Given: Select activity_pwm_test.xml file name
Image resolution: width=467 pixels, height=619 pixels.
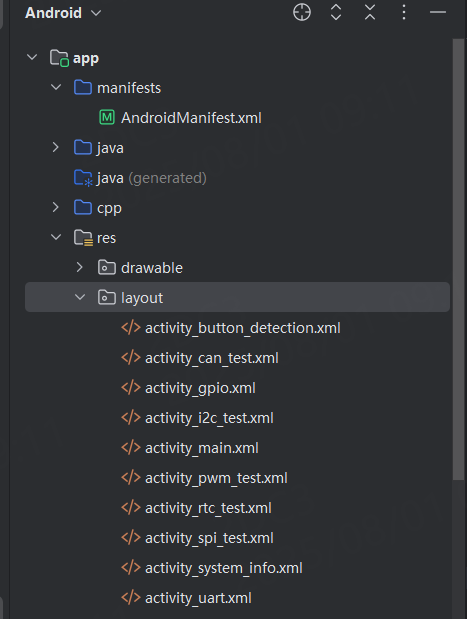Looking at the screenshot, I should (x=216, y=478).
